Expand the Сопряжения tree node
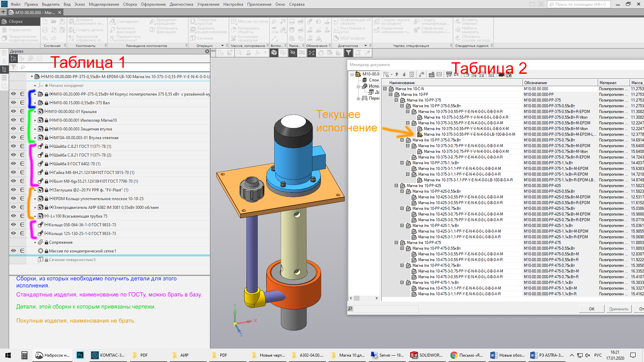The width and height of the screenshot is (644, 362). (x=35, y=242)
